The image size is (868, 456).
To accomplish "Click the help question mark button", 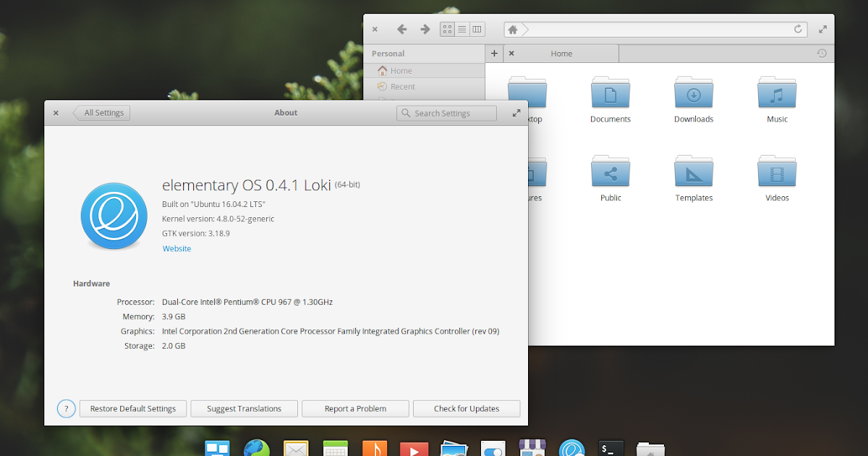I will coord(66,408).
